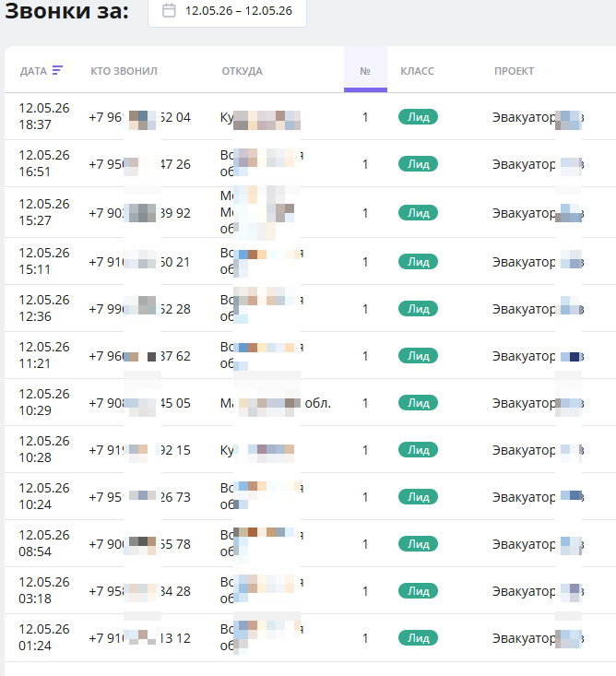Click call number 1 in 03:18 row
Image resolution: width=616 pixels, height=676 pixels.
tap(365, 591)
